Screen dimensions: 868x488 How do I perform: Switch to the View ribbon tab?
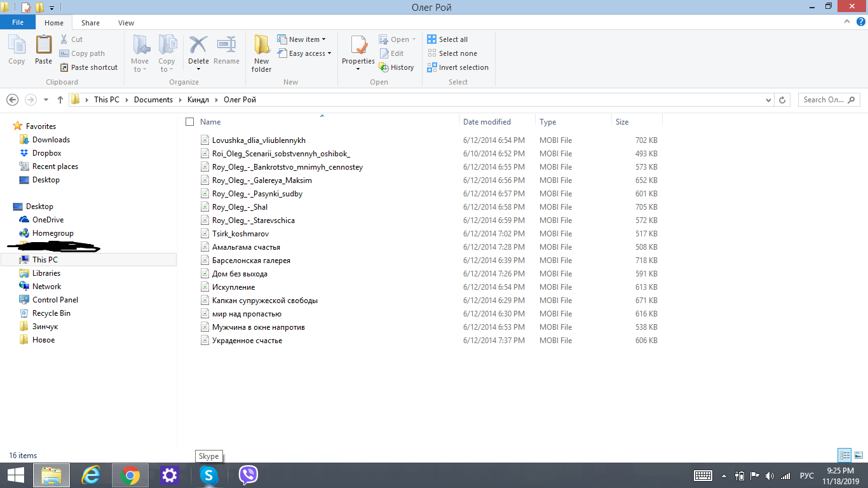coord(126,23)
